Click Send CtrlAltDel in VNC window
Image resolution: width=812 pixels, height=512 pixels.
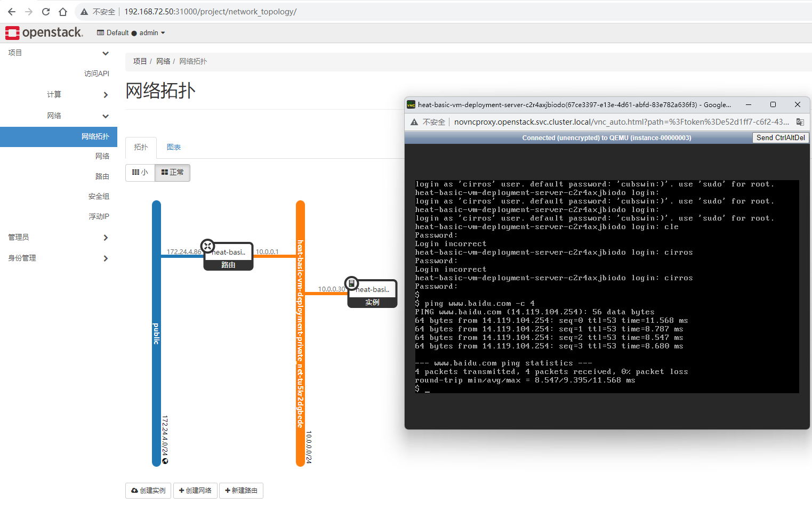(x=781, y=137)
